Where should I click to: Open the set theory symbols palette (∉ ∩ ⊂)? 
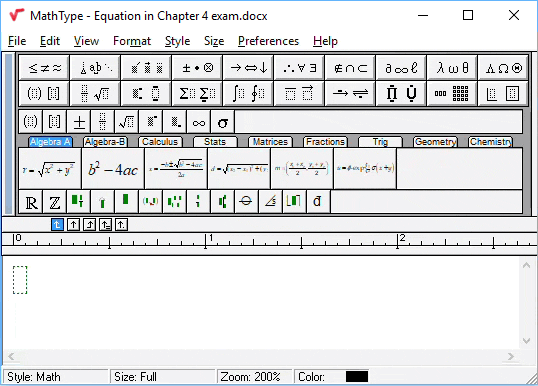tap(350, 68)
